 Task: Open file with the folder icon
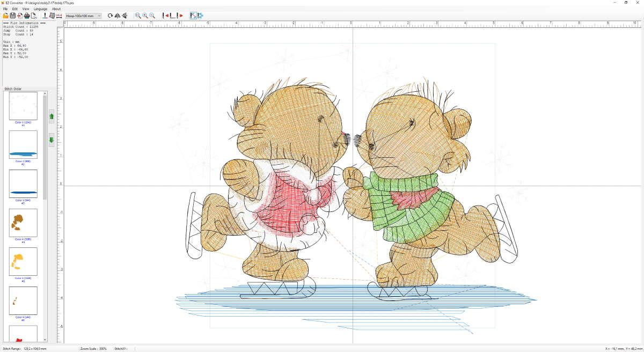(x=6, y=16)
